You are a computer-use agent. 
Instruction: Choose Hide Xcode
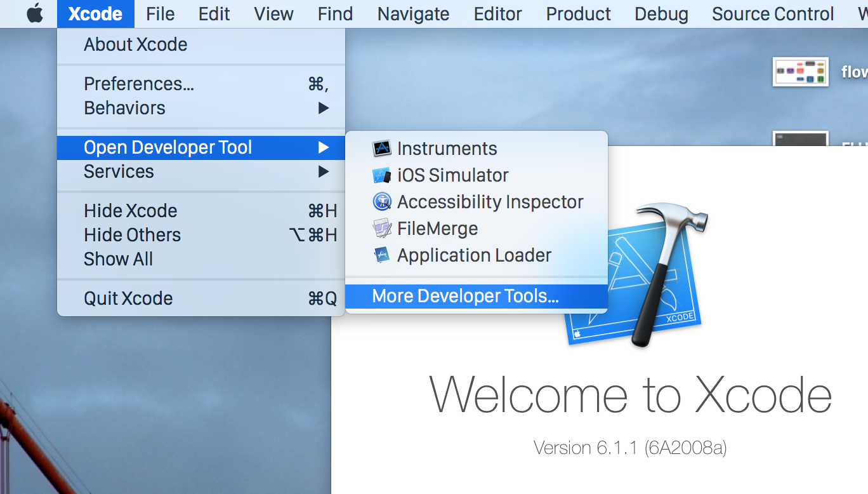point(201,211)
